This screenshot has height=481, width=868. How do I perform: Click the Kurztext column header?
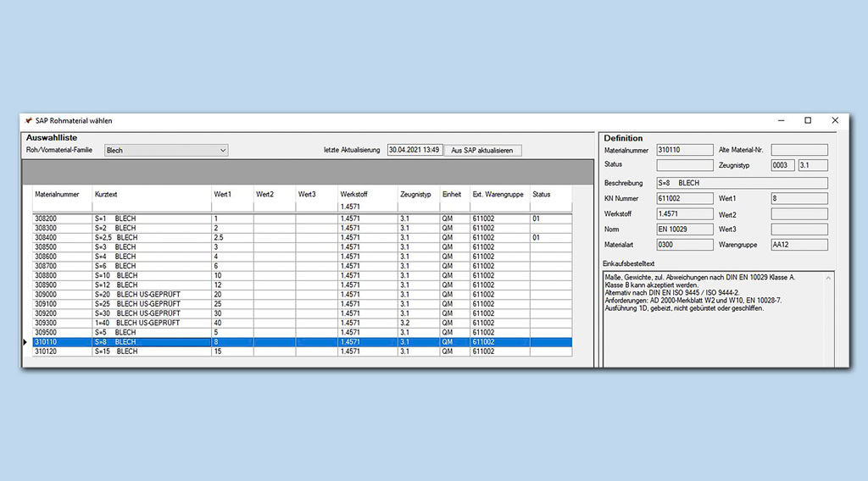tap(107, 195)
